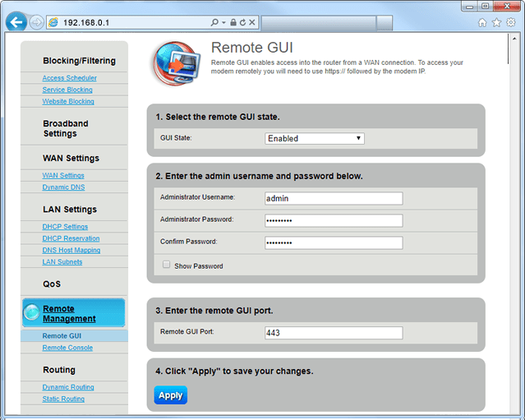Open browser Tools gear icon
The height and width of the screenshot is (420, 525).
pyautogui.click(x=510, y=22)
